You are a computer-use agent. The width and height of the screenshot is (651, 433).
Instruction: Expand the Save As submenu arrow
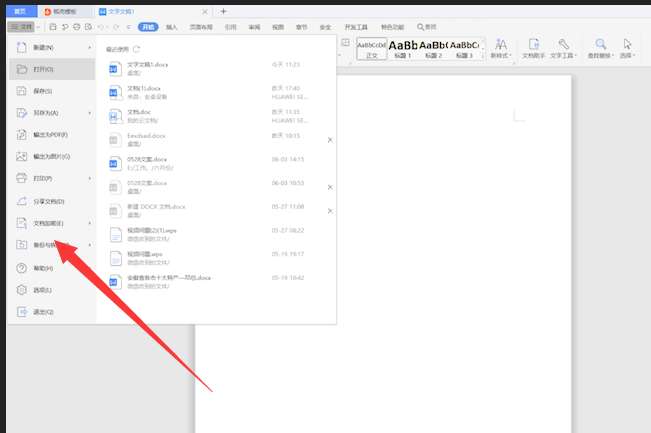[90, 113]
